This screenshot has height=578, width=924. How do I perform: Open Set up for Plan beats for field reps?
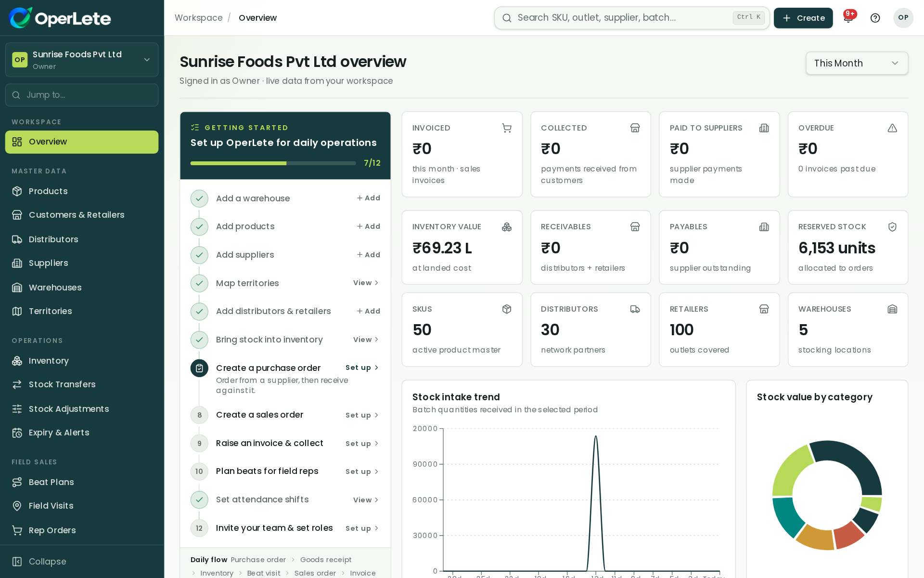[362, 472]
